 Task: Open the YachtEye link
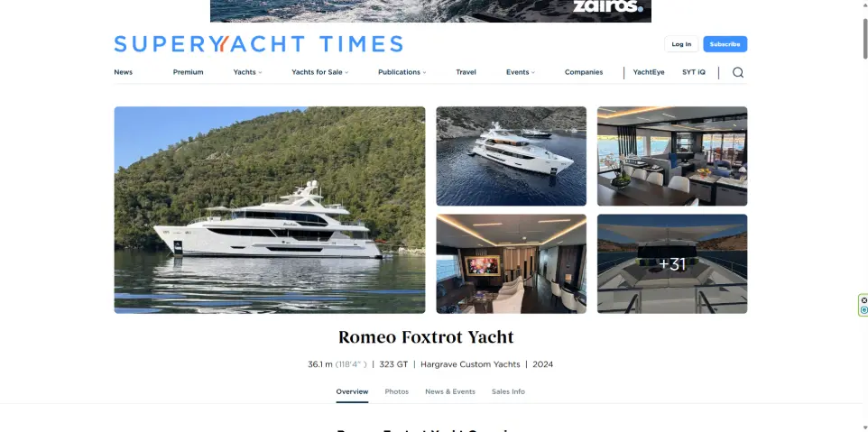coord(648,72)
